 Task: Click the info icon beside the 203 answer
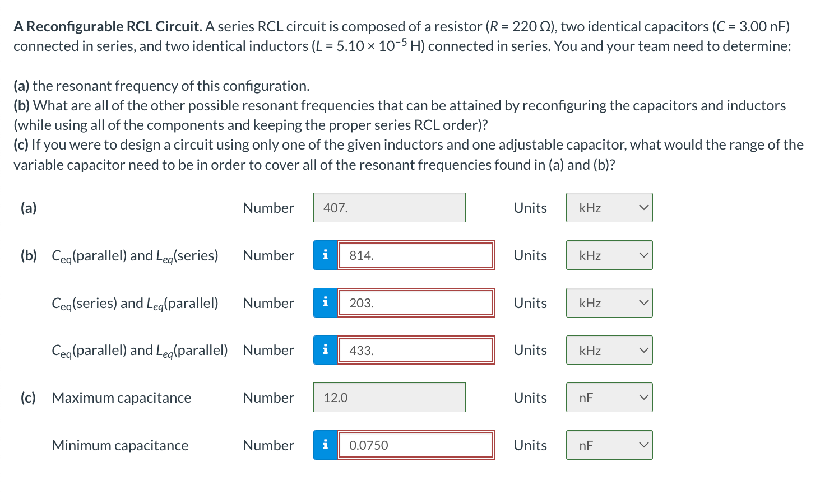325,303
